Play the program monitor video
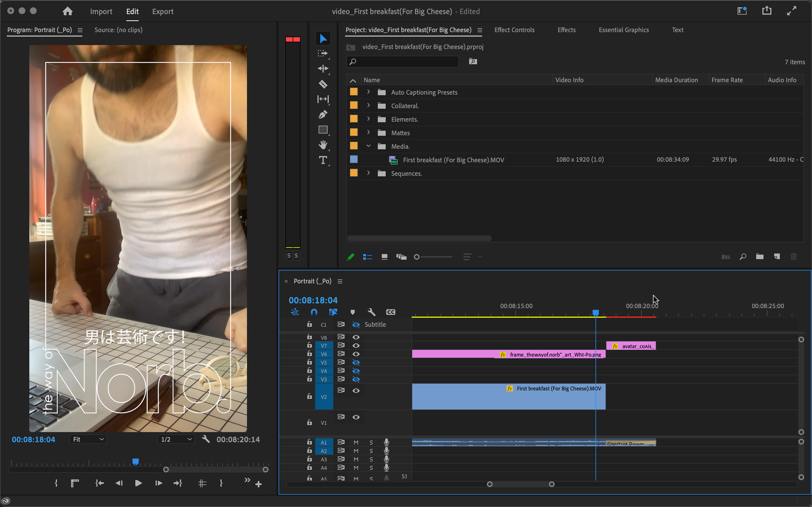This screenshot has width=812, height=507. click(x=138, y=483)
